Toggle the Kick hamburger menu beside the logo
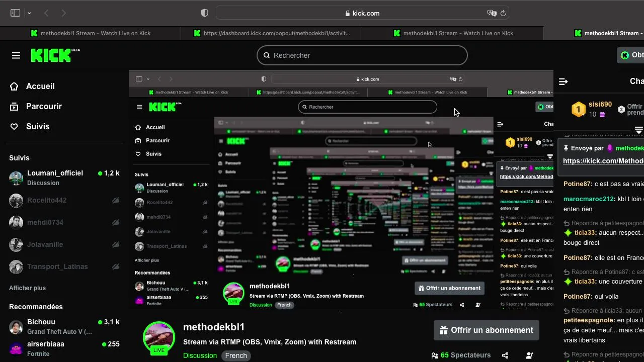 [16, 55]
